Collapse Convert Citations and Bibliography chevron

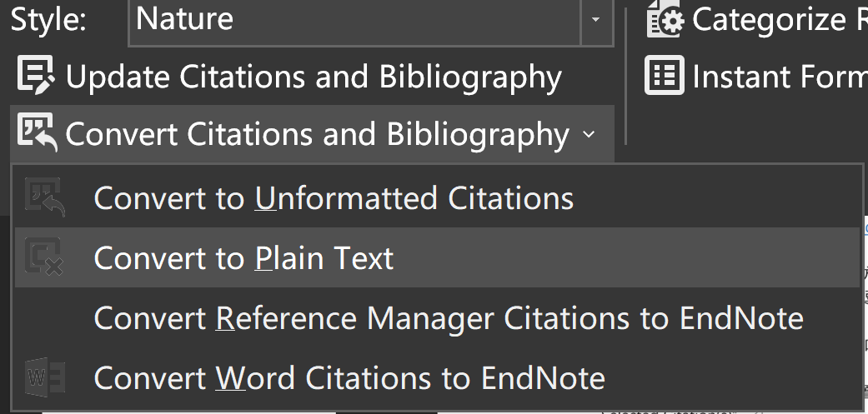coord(590,134)
